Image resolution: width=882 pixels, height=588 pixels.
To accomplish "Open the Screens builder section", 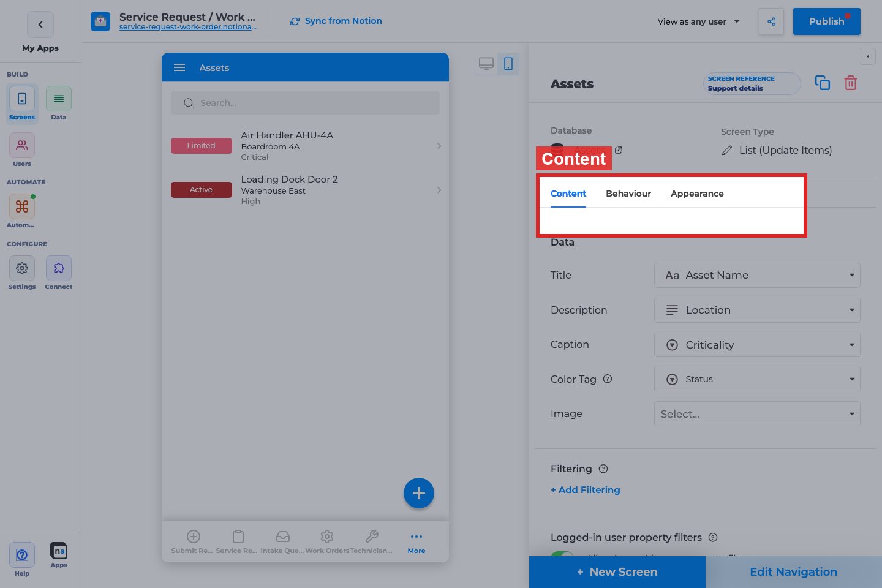I will coord(22,104).
